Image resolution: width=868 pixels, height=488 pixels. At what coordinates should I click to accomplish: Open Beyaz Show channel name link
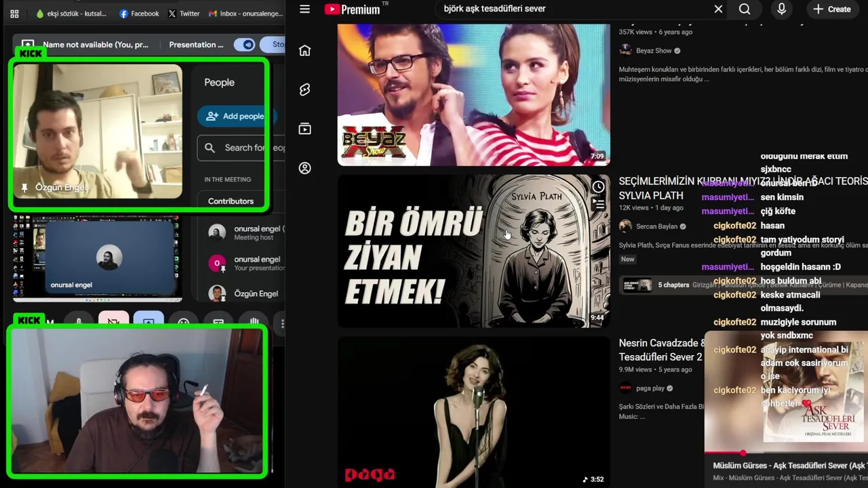coord(654,51)
